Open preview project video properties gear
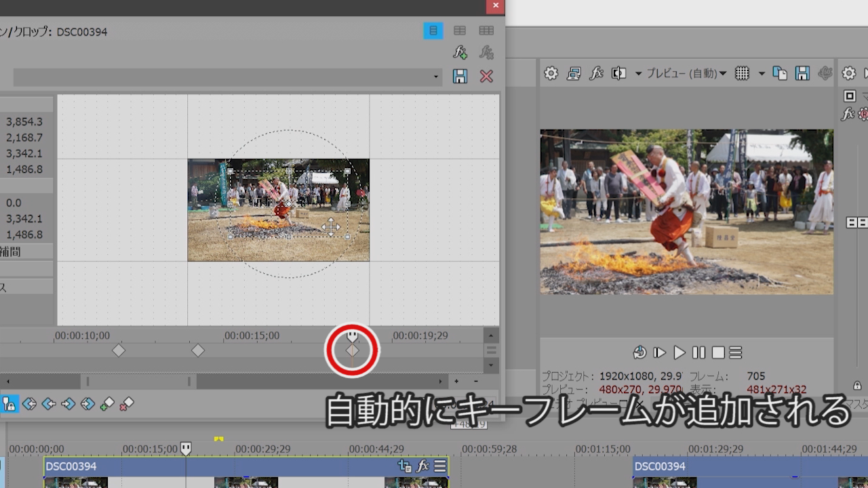This screenshot has height=488, width=868. click(551, 73)
